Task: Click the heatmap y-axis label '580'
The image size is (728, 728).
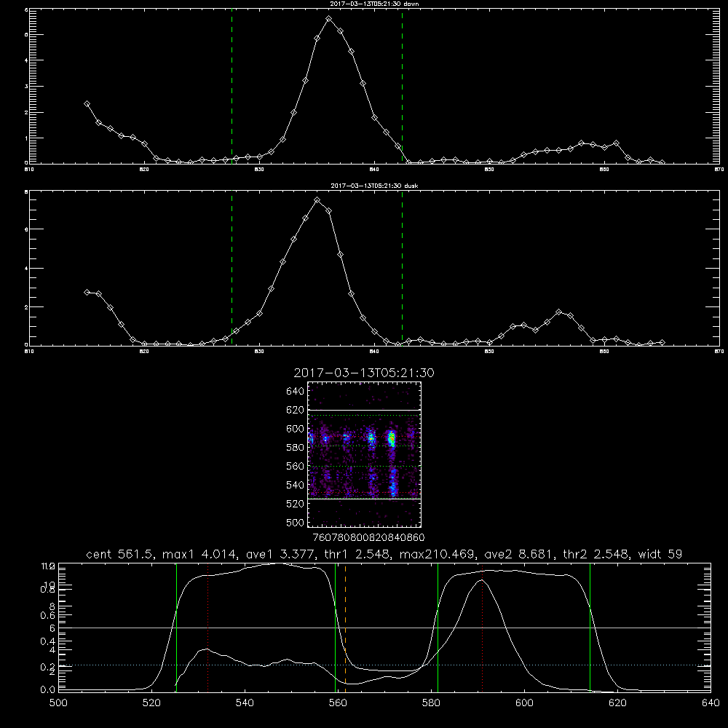Action: tap(296, 447)
